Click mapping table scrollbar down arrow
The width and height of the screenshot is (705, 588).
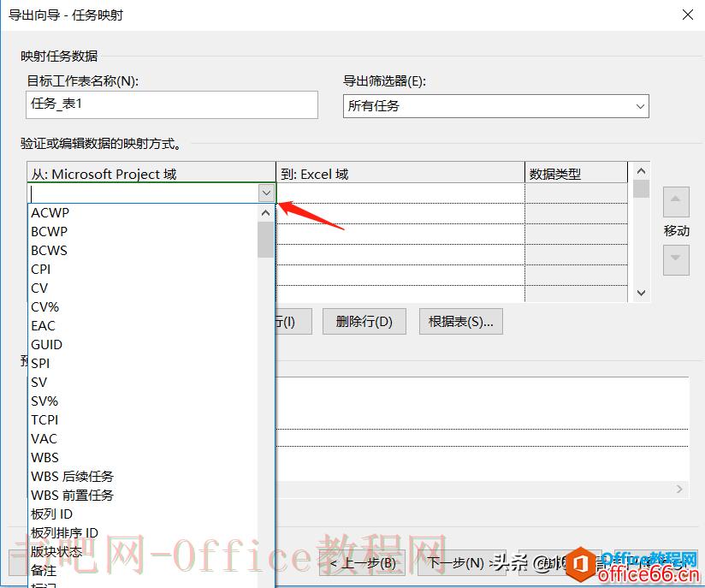pos(642,293)
